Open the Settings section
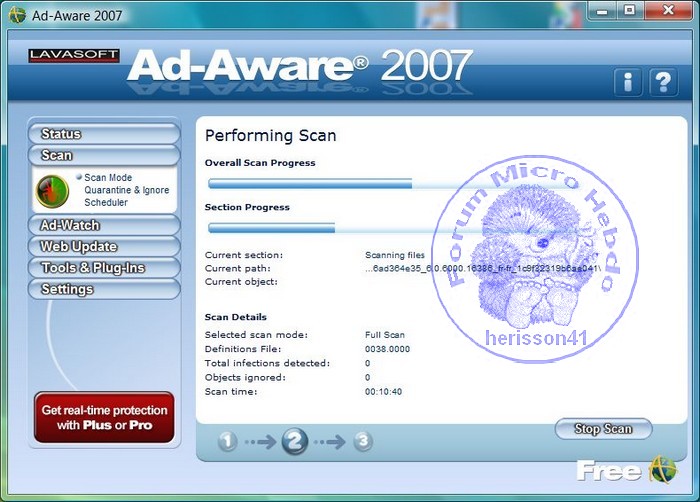 pos(104,289)
